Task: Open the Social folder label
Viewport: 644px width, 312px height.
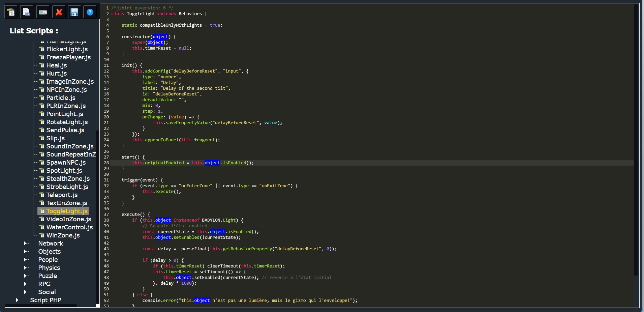Action: point(47,292)
